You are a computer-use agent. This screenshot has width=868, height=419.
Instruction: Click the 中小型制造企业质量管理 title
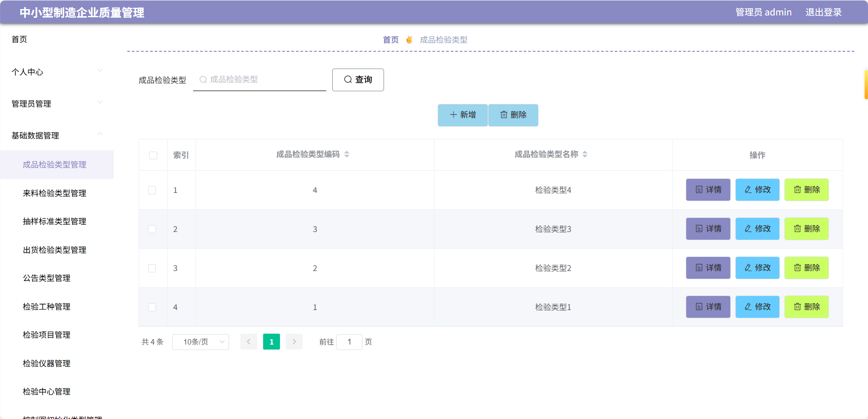click(x=82, y=13)
